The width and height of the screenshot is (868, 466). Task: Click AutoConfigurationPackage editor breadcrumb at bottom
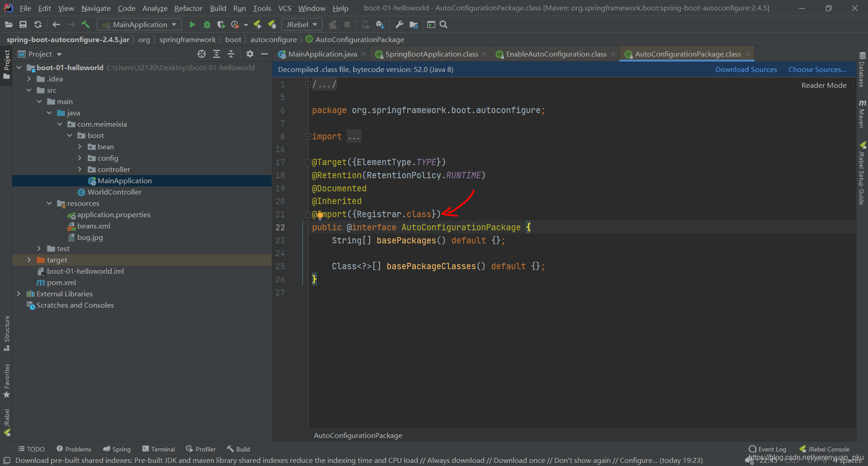coord(358,435)
